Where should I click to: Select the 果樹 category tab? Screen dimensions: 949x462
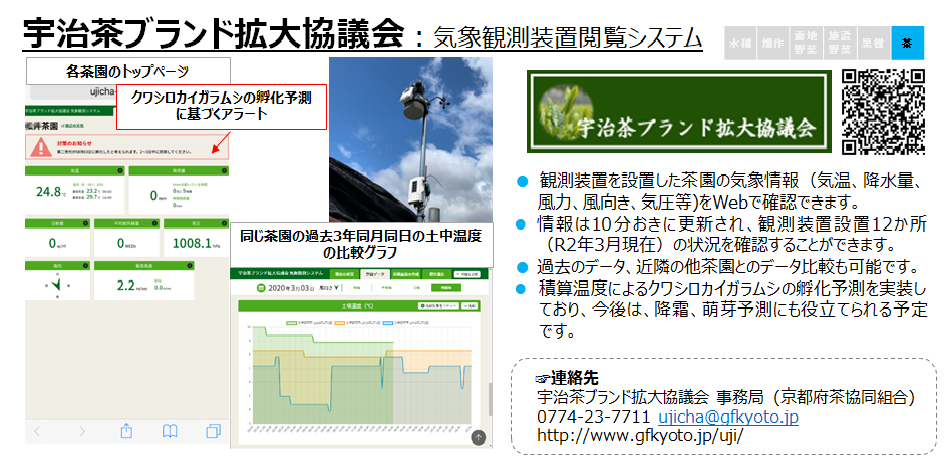click(874, 42)
